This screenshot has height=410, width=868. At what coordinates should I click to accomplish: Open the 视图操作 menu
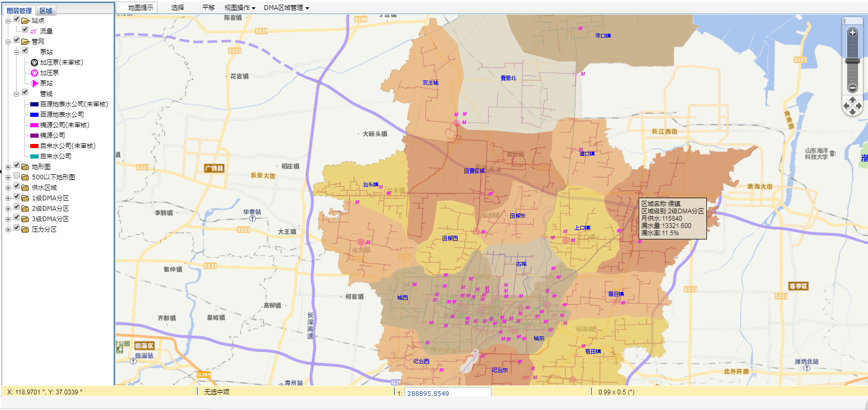pos(240,8)
